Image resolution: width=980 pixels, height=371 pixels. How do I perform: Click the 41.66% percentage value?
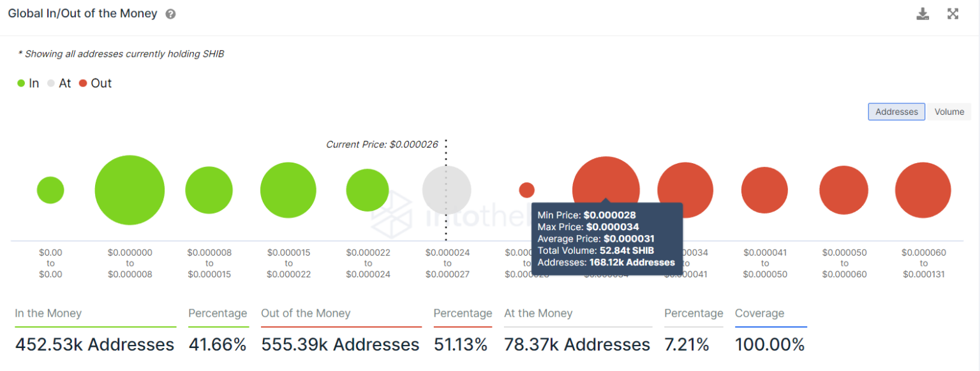click(x=218, y=345)
